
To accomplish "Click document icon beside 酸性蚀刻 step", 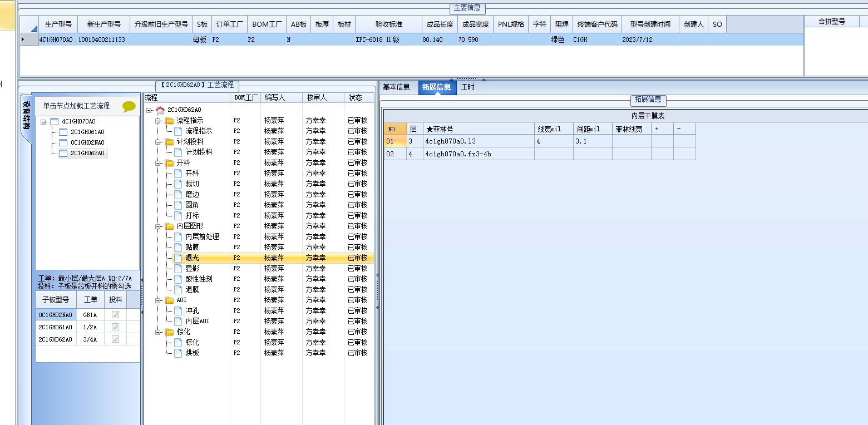I will [178, 279].
